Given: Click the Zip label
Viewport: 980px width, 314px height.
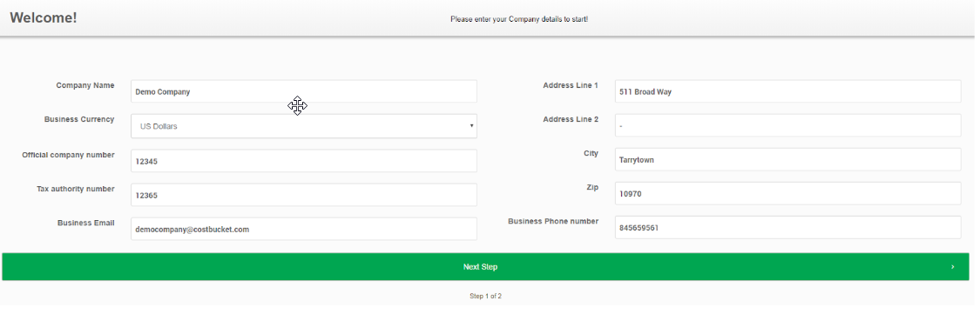Looking at the screenshot, I should (x=591, y=187).
